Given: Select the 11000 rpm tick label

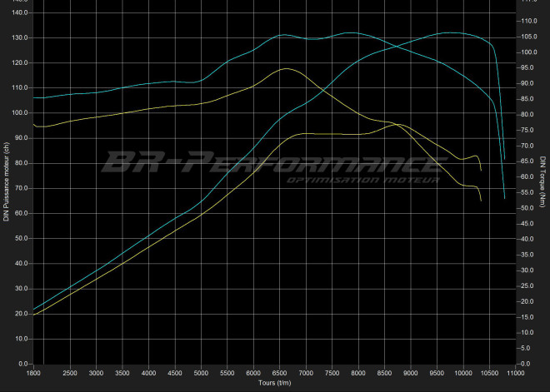Looking at the screenshot, I should 516,373.
